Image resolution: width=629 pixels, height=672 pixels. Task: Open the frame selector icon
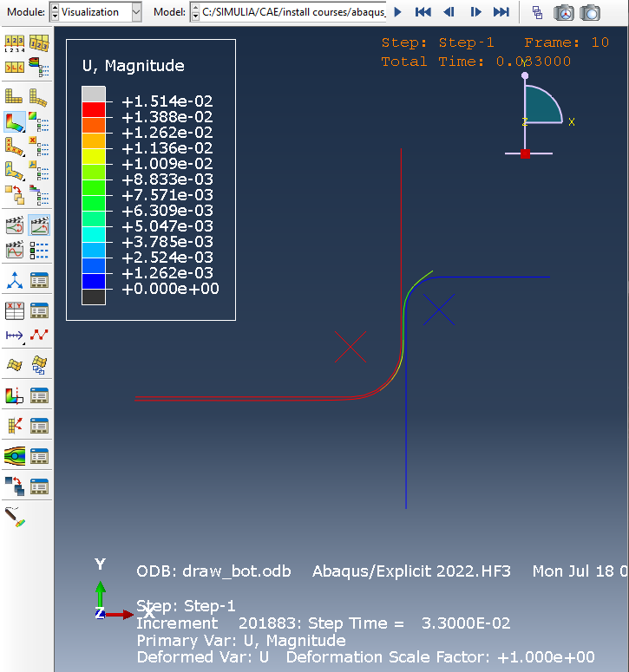tap(537, 12)
